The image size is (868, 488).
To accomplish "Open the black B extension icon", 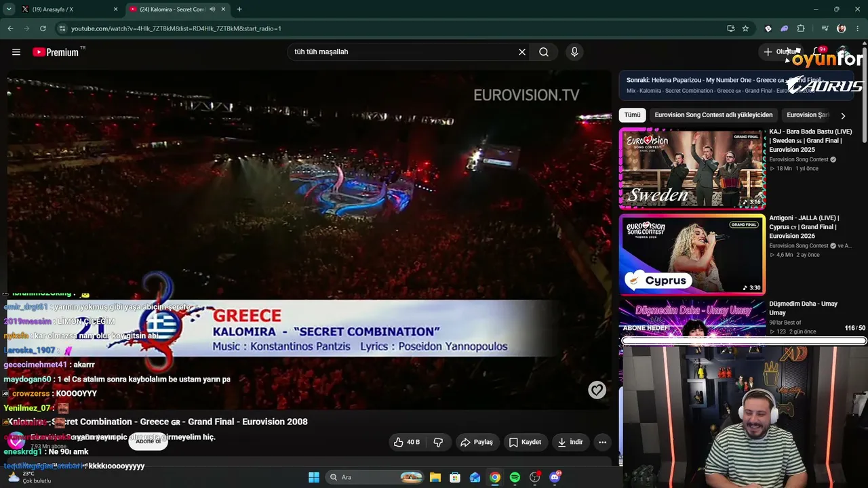I will (768, 28).
